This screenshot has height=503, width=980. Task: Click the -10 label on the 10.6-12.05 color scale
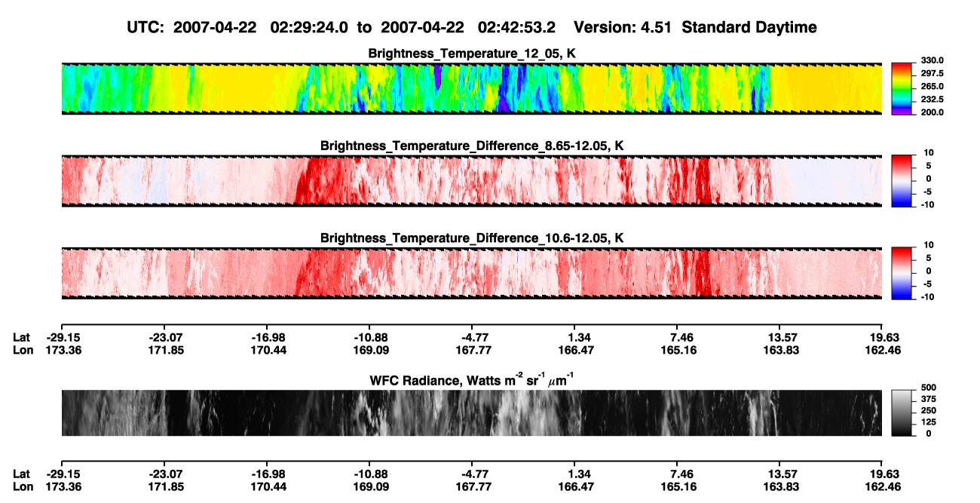click(x=929, y=296)
